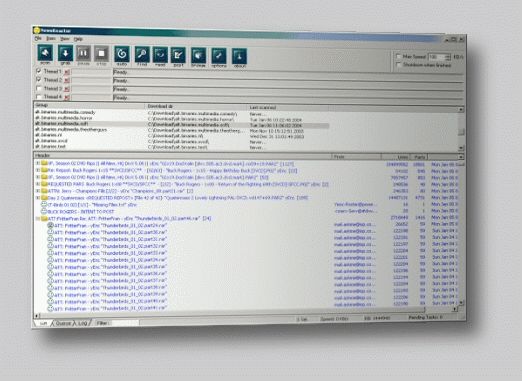This screenshot has height=381, width=522.
Task: Switch to the Queue tab
Action: 63,323
